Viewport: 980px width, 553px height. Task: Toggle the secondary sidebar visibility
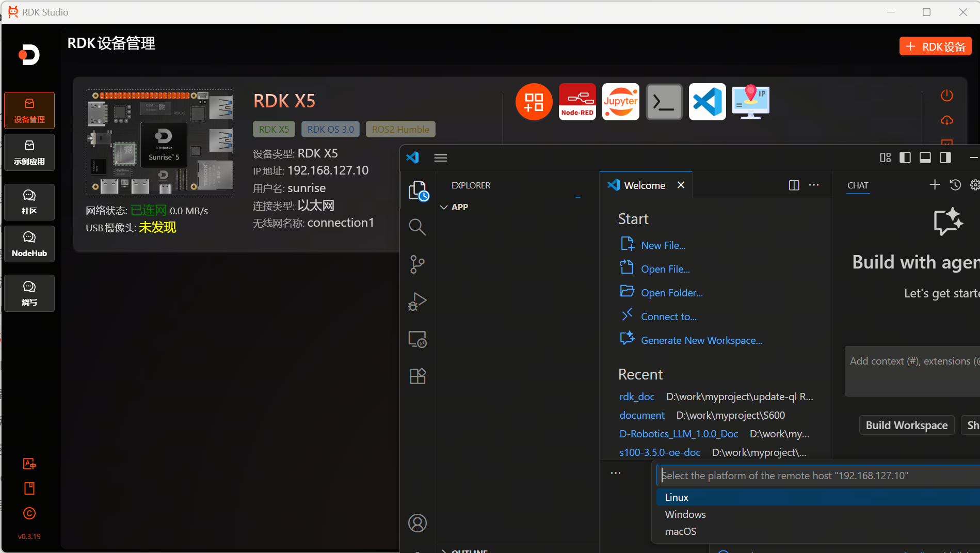click(x=945, y=157)
